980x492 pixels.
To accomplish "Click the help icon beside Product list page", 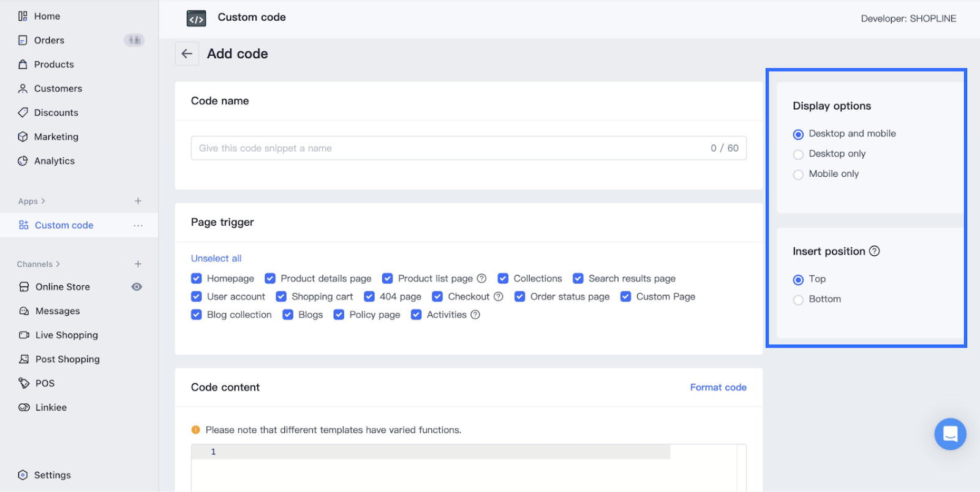I will (482, 278).
